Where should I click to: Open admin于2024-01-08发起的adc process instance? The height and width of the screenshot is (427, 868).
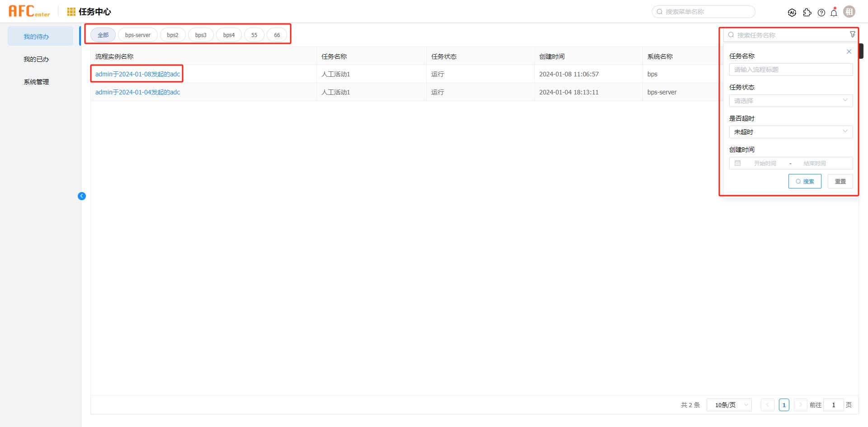137,74
